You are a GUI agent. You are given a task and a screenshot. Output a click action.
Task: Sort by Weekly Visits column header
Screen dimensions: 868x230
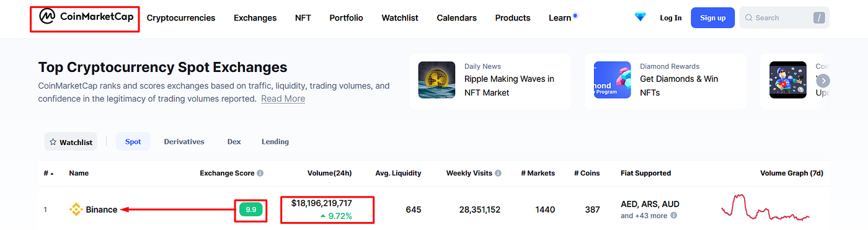click(x=469, y=174)
